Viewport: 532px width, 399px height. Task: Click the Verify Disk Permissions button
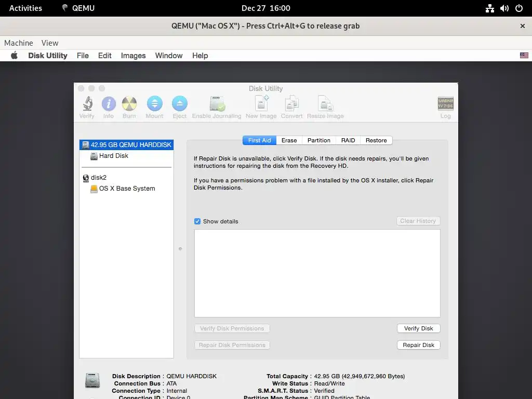pos(232,328)
